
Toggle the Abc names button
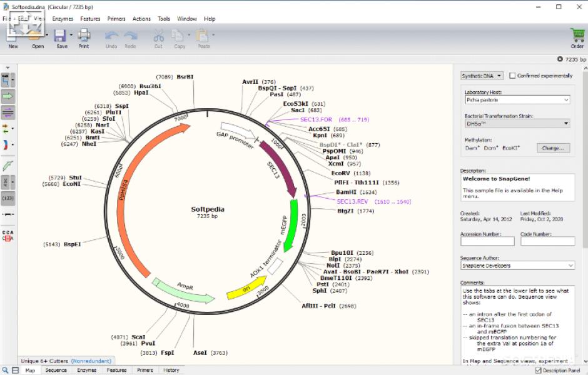[6, 182]
